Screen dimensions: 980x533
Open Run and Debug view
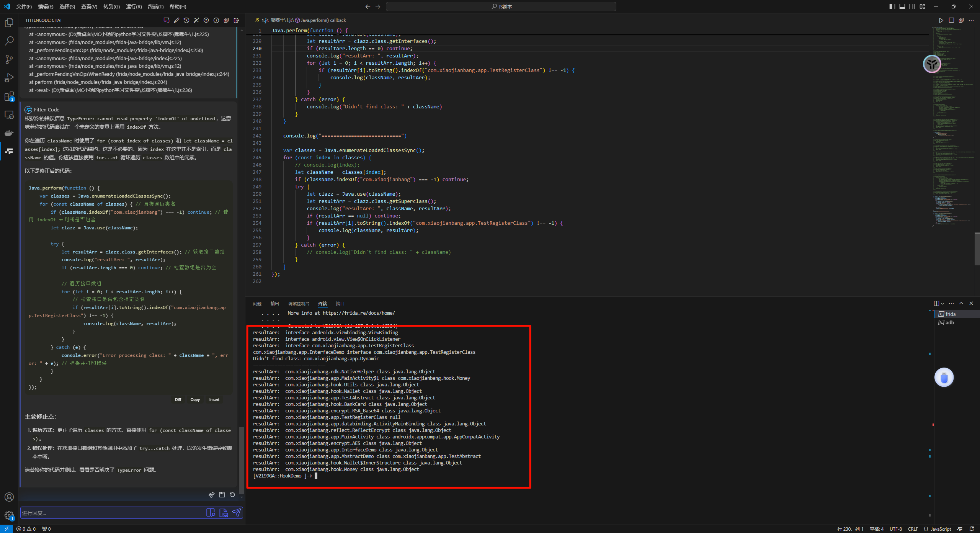coord(9,78)
